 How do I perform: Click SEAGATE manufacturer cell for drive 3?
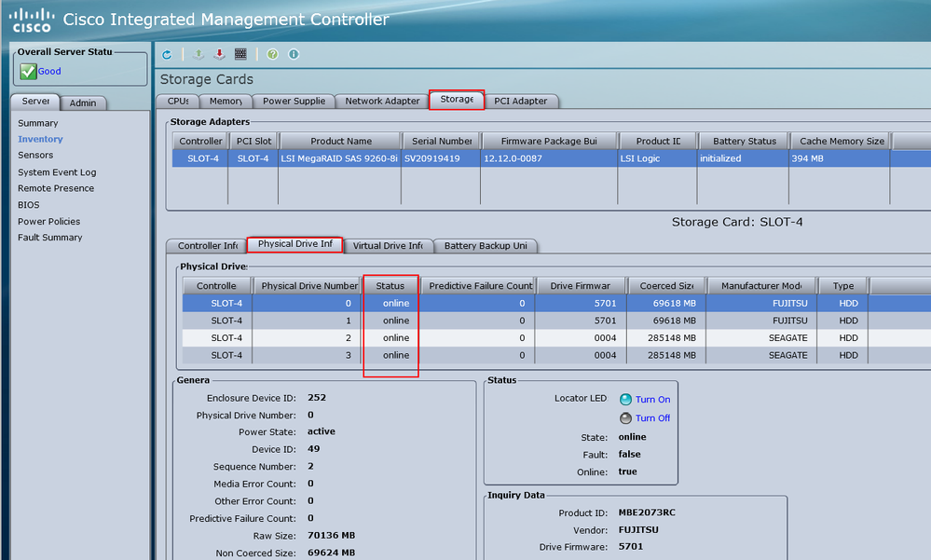tap(787, 355)
